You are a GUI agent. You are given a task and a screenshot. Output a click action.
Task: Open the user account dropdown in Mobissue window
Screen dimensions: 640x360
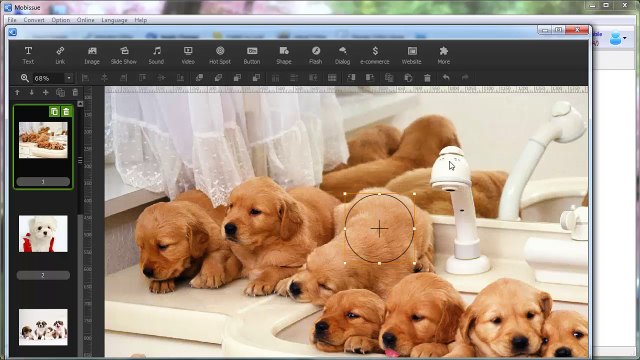point(624,38)
